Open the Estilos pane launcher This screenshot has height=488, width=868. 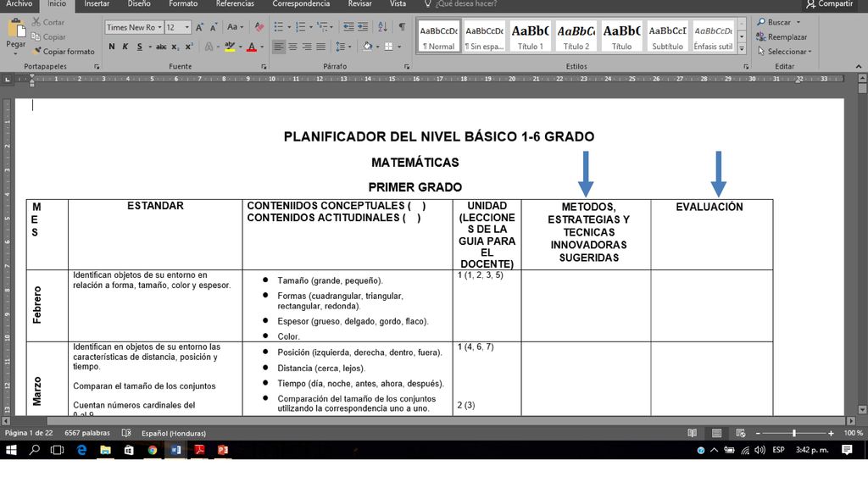[x=746, y=67]
